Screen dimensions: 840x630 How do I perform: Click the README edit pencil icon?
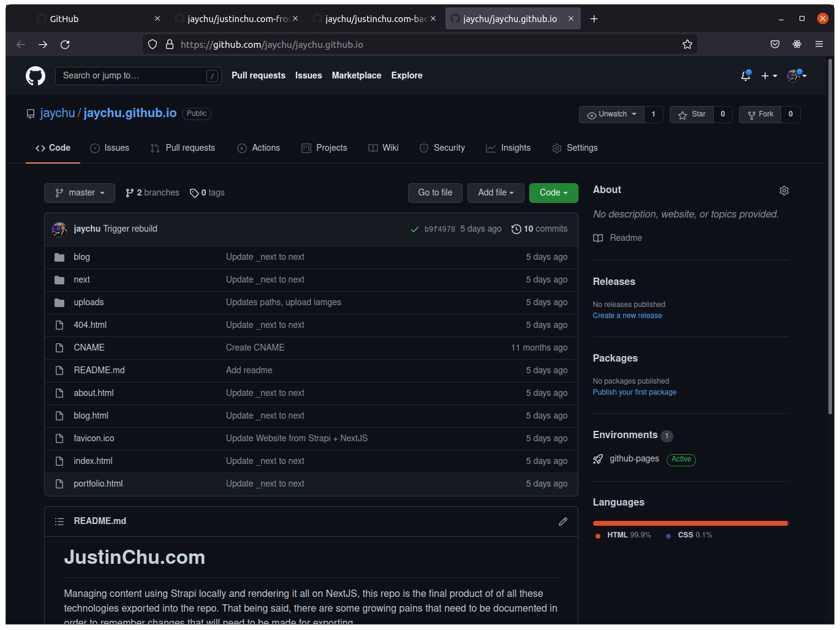point(563,522)
